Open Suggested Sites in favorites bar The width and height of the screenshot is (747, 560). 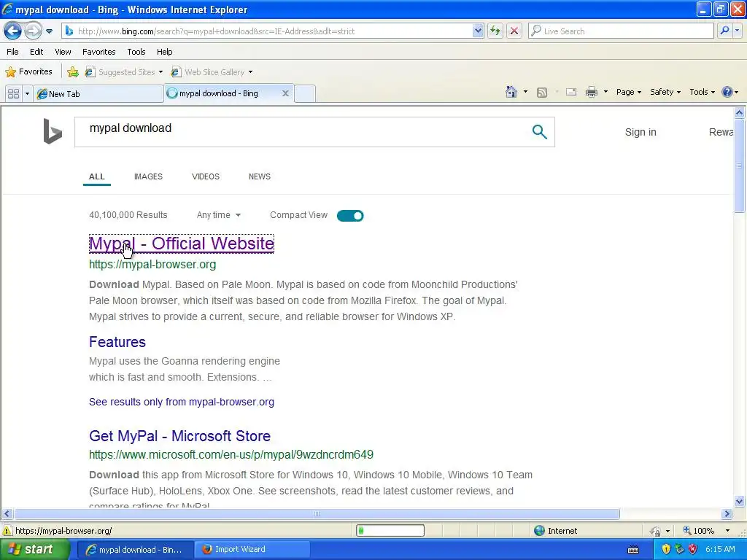(124, 72)
